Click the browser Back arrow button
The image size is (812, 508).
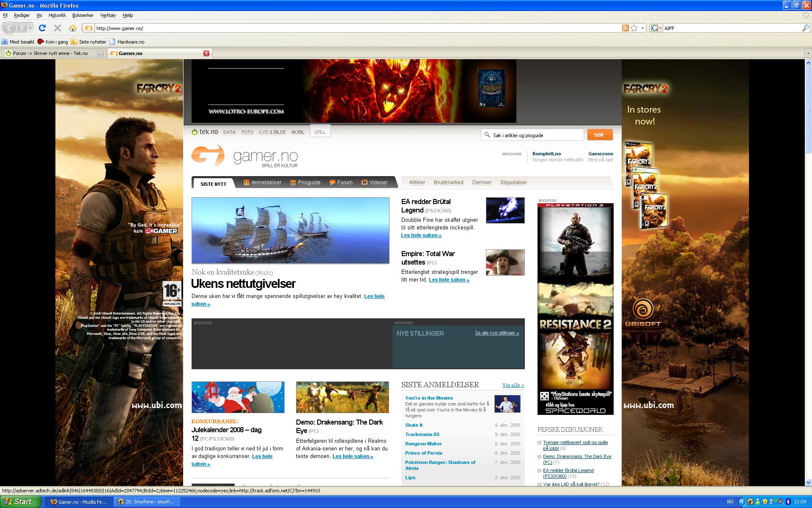pos(10,28)
